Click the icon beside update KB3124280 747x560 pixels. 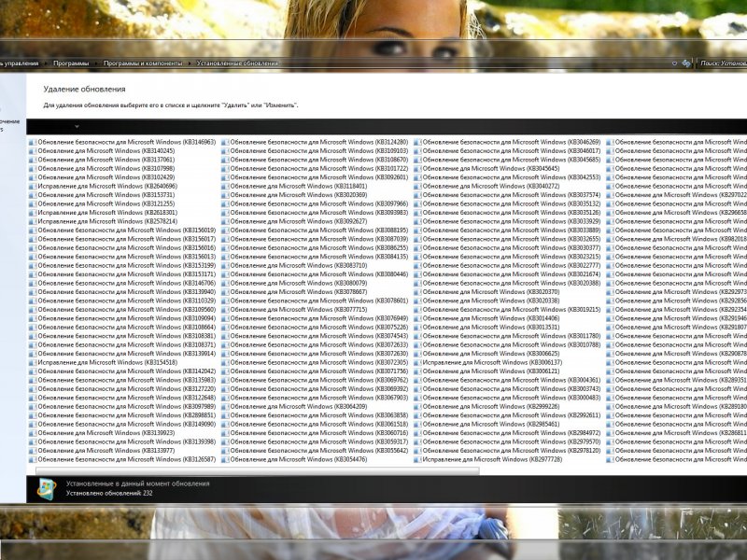coord(225,142)
